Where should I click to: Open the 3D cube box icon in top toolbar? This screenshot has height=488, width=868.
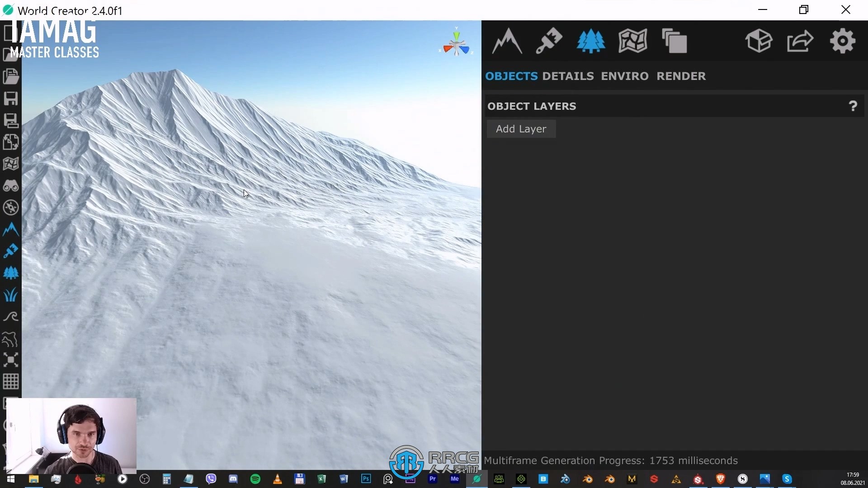tap(759, 41)
